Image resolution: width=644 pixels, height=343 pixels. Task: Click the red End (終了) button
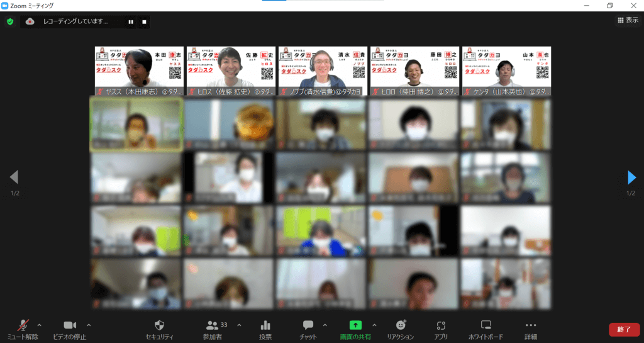(624, 329)
